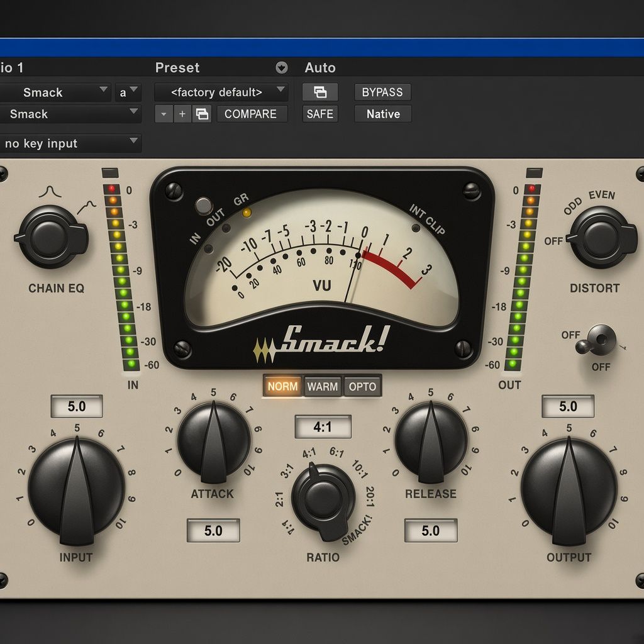Open the no key input dropdown

pos(70,143)
